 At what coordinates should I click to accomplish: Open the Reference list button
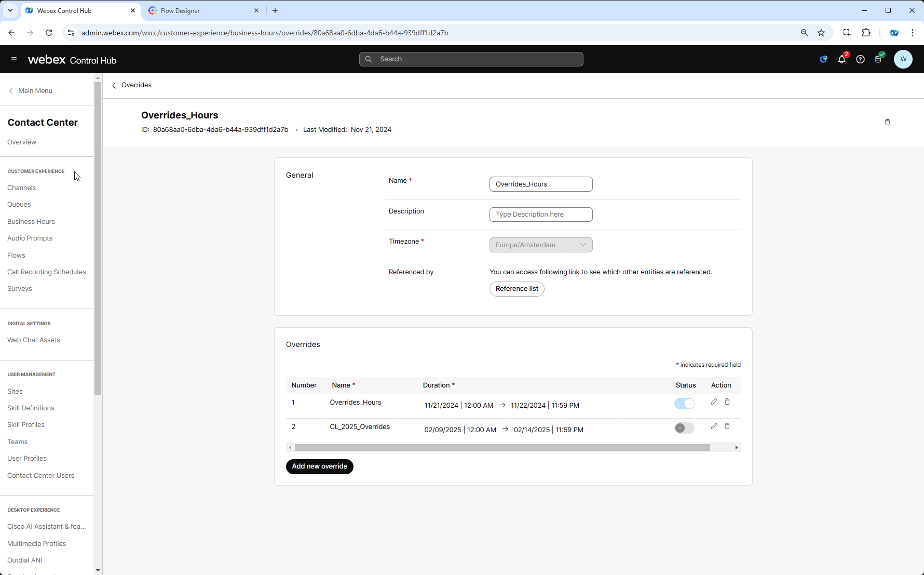point(517,289)
